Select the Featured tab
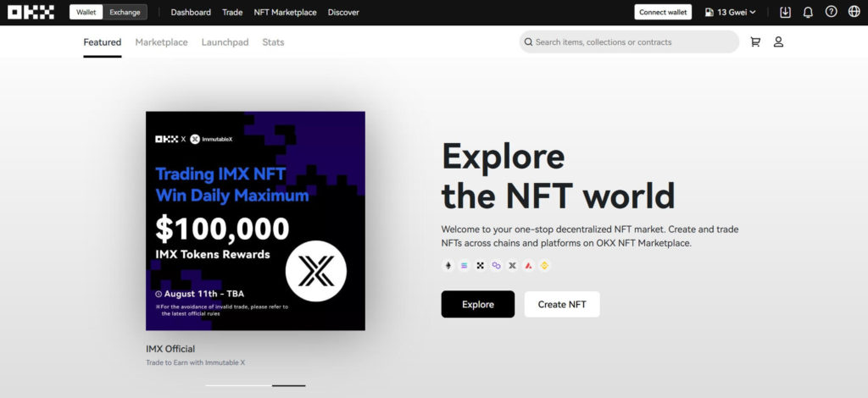 tap(103, 42)
